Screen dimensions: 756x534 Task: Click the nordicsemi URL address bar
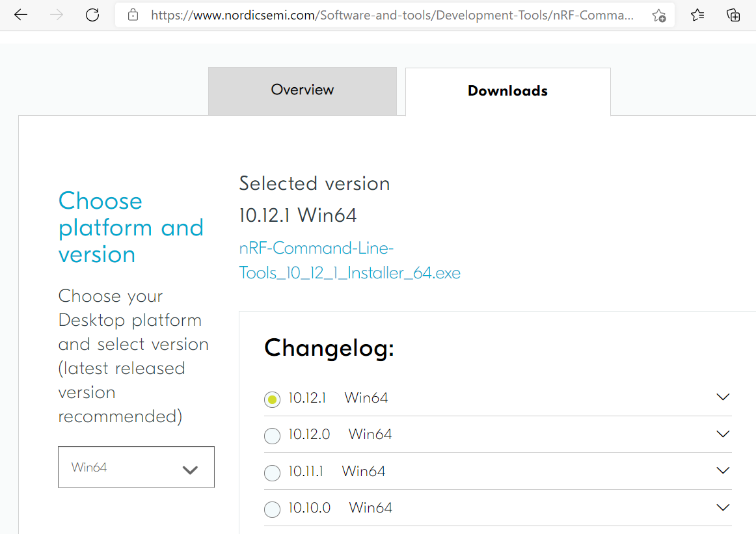click(390, 15)
